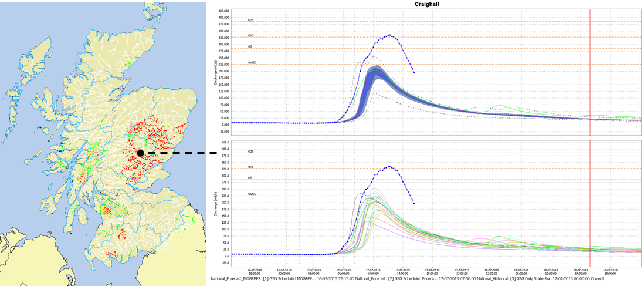Click the Q25 threshold label in top chart
Image resolution: width=644 pixels, height=286 pixels.
[250, 20]
